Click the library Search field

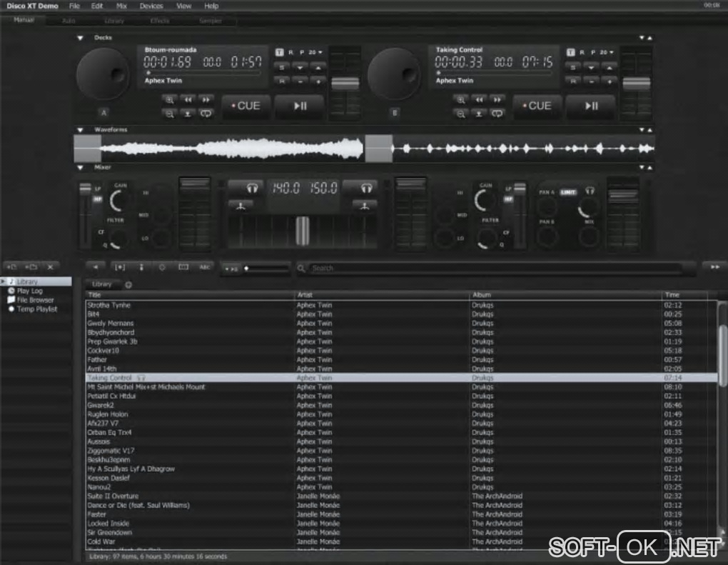496,268
